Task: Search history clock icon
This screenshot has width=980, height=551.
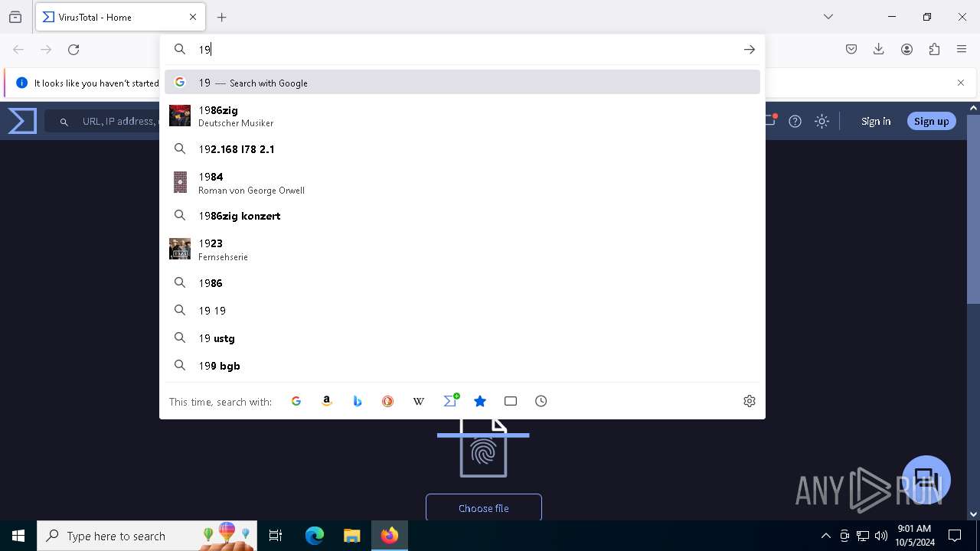Action: [x=541, y=401]
